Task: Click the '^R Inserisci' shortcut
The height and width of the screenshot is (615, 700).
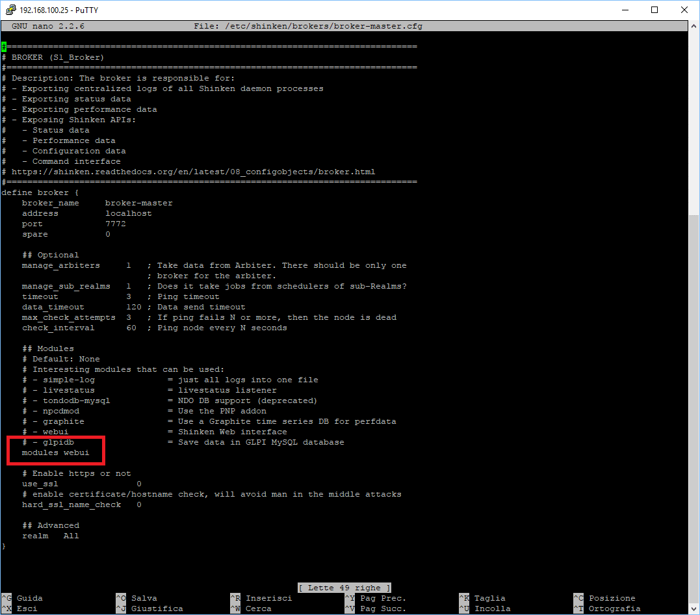Action: (x=261, y=598)
